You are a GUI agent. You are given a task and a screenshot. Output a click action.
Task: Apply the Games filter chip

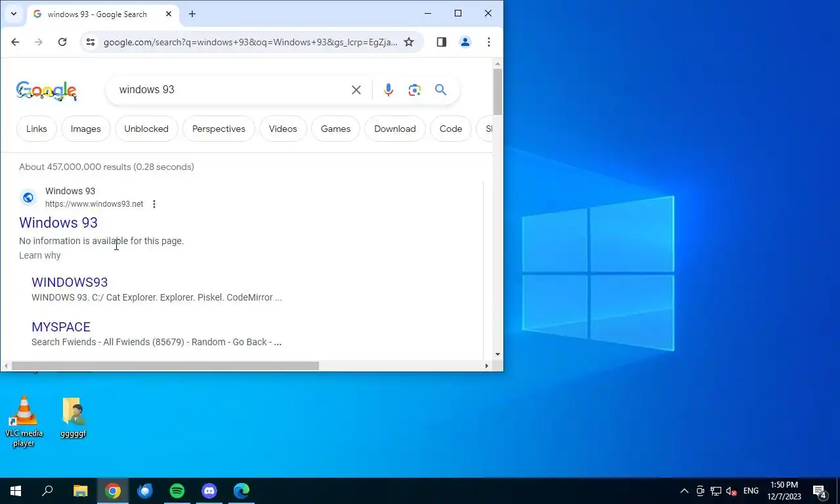point(335,129)
